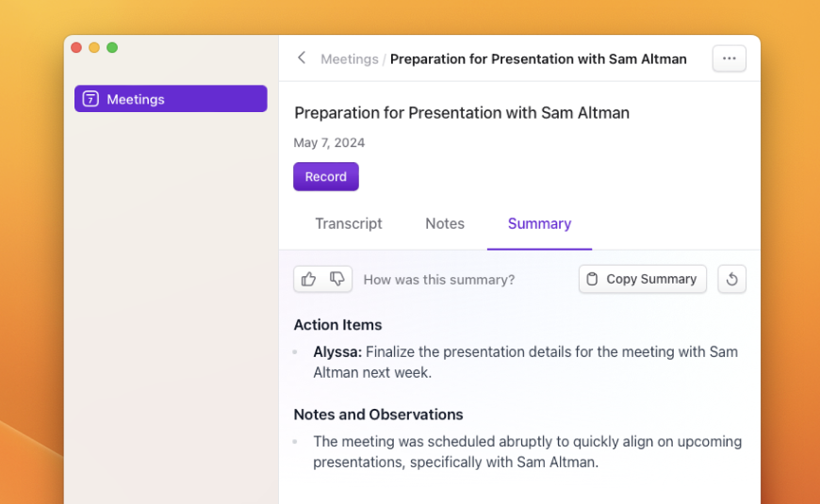Viewport: 820px width, 504px height.
Task: Regenerate the summary with the refresh icon
Action: coord(731,279)
